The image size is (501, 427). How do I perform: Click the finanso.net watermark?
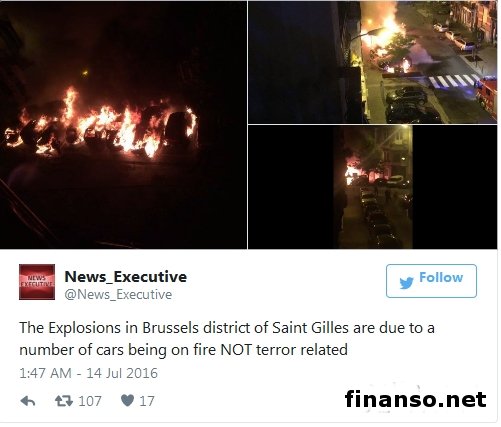(x=415, y=399)
